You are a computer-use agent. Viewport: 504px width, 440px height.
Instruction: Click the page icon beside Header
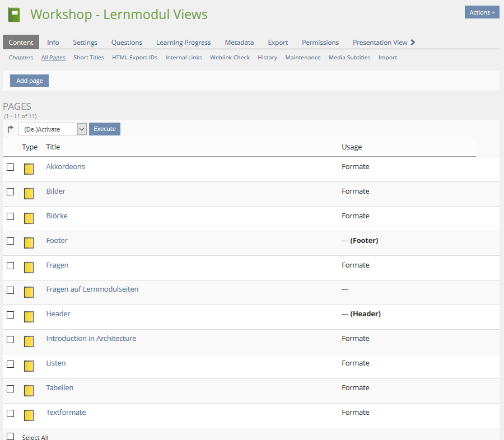[29, 316]
